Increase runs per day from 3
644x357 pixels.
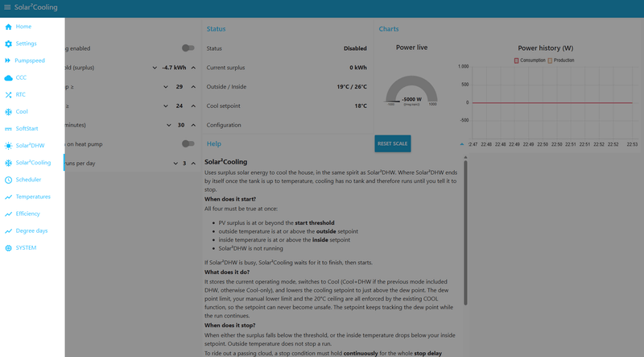click(193, 164)
